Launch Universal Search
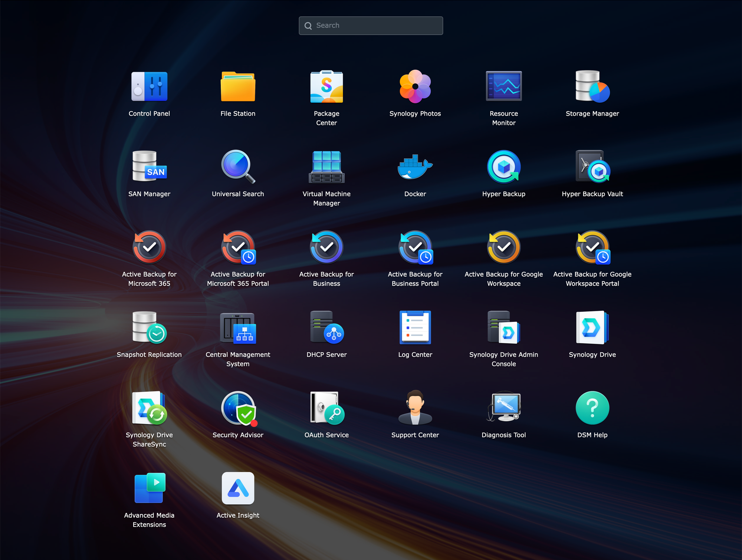The width and height of the screenshot is (742, 560). pos(238,167)
